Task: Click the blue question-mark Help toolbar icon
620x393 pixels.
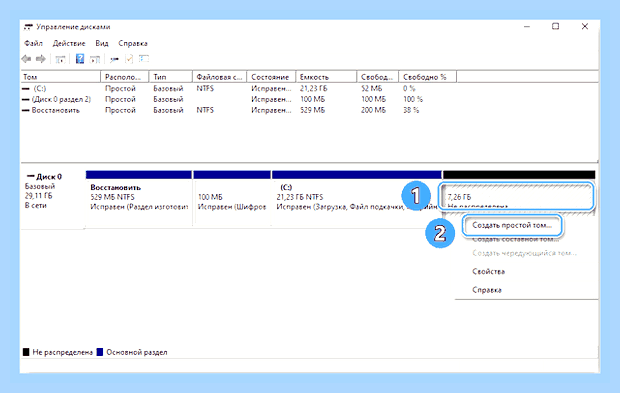Action: coord(80,59)
